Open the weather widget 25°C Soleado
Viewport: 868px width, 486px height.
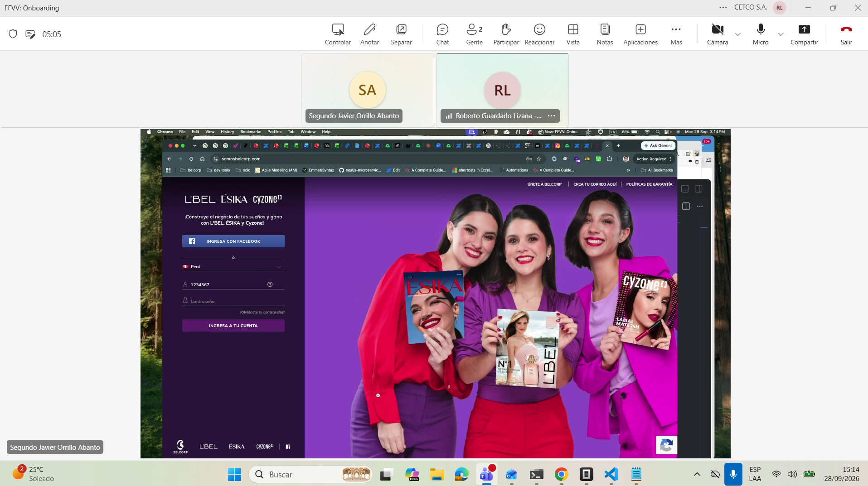(33, 474)
